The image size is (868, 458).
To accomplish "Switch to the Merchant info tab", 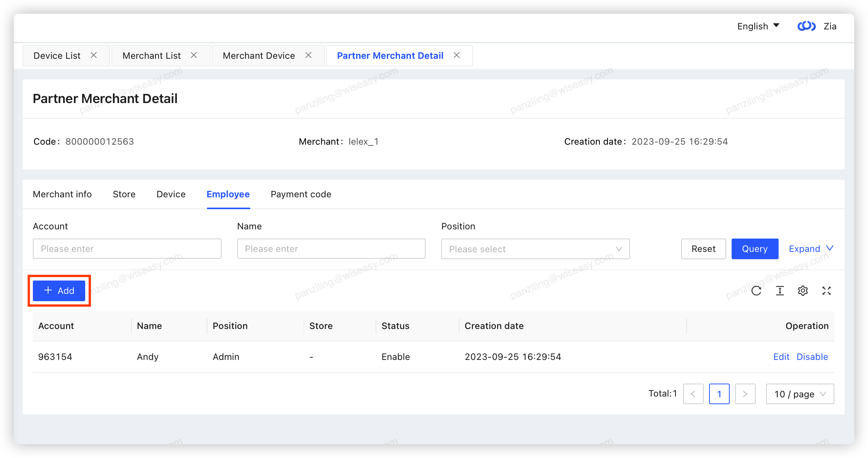I will pos(62,194).
